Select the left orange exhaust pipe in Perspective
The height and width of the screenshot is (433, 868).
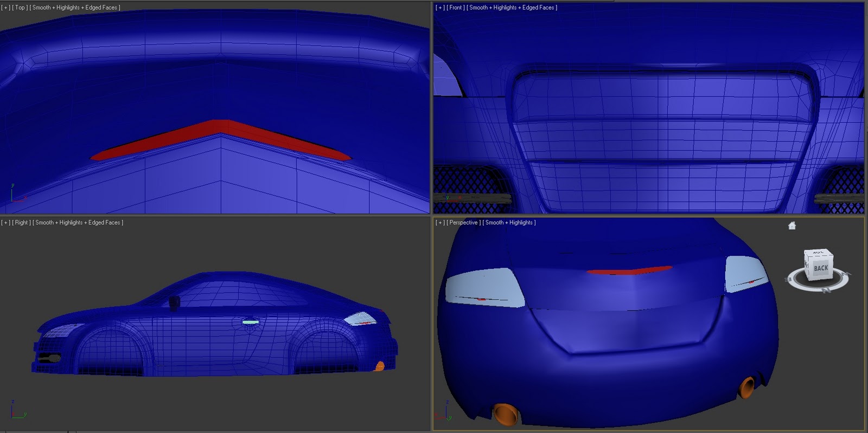tap(506, 415)
